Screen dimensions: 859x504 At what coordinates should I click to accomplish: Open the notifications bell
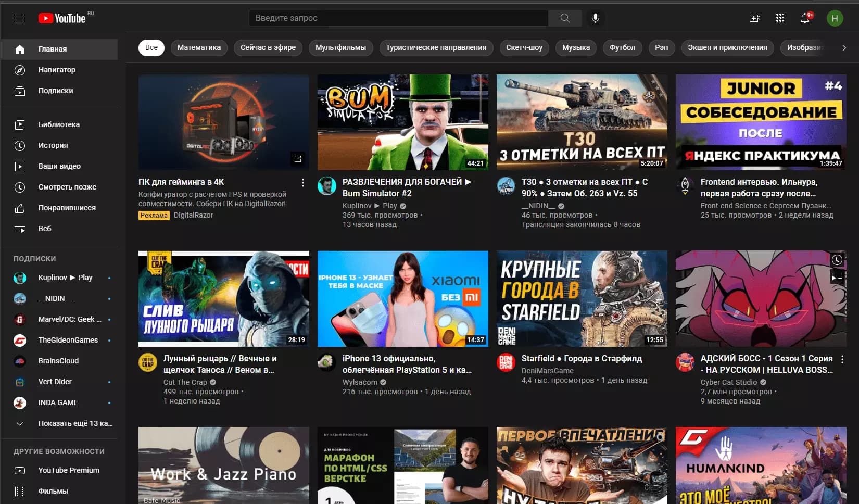coord(805,18)
